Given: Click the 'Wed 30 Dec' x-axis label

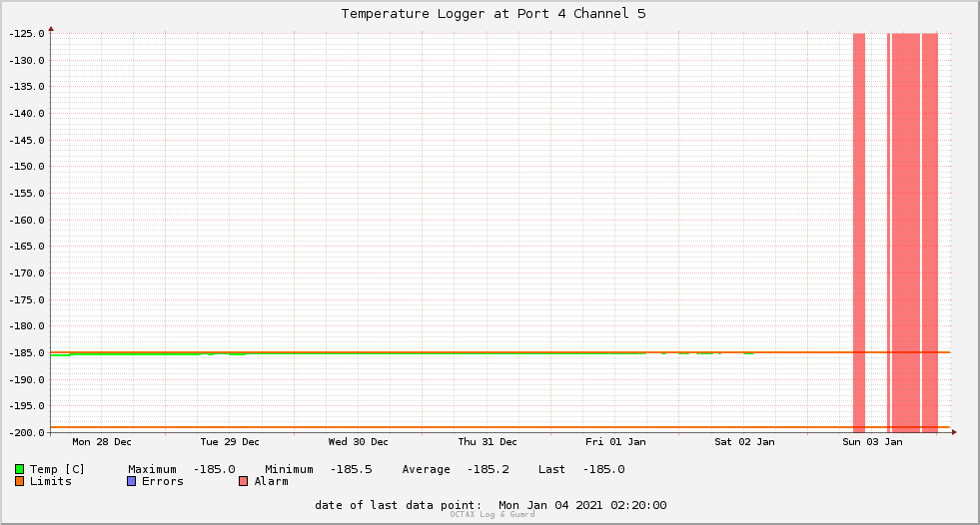Looking at the screenshot, I should click(x=358, y=442).
